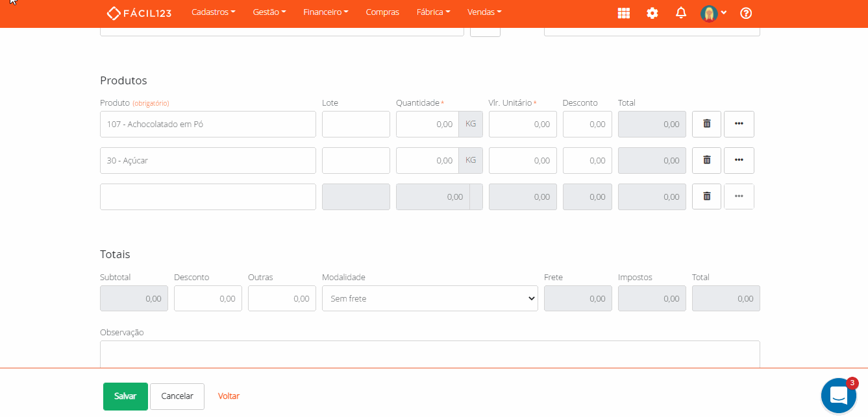This screenshot has height=417, width=868.
Task: Click the Fácil123 logo
Action: [x=139, y=13]
